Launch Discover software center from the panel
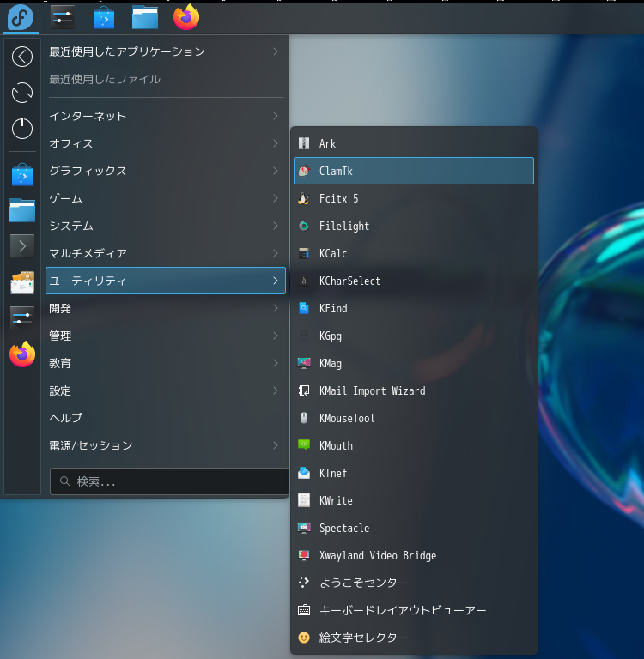 pos(104,18)
